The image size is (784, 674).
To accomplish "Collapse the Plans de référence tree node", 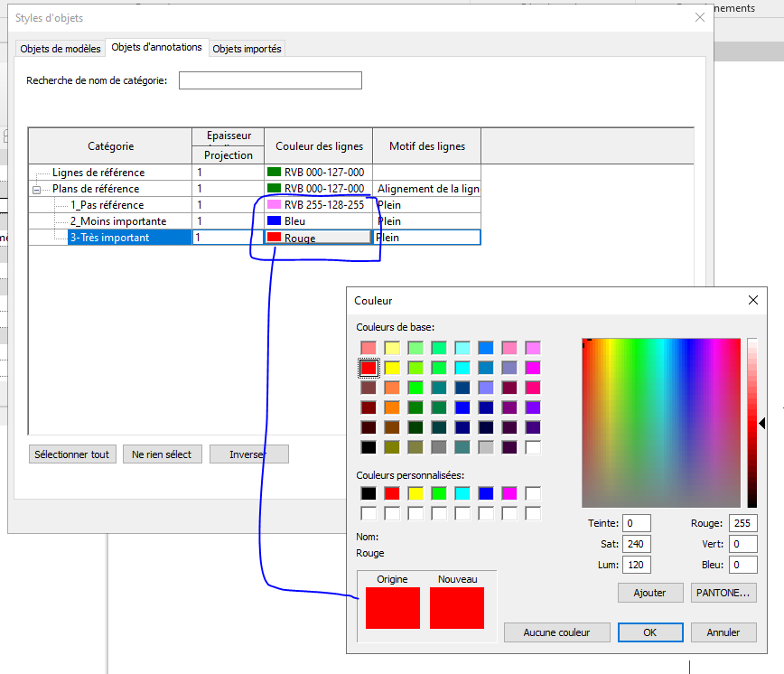I will tap(37, 190).
